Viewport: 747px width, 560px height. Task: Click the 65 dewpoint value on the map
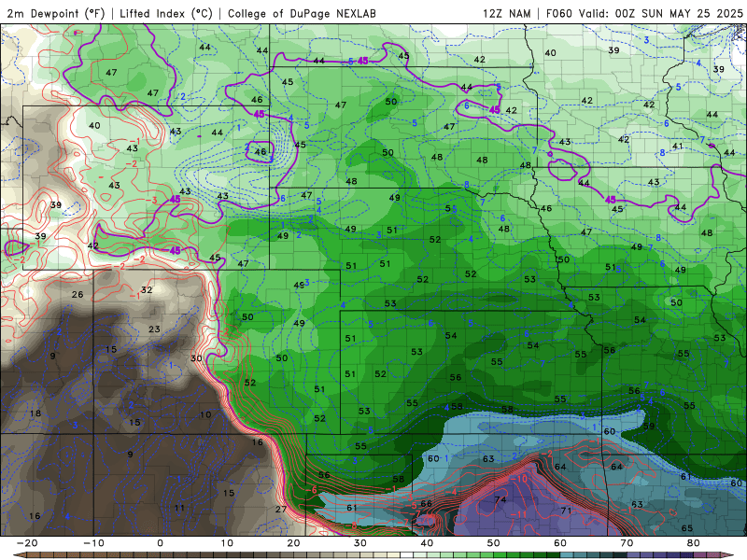tap(687, 528)
